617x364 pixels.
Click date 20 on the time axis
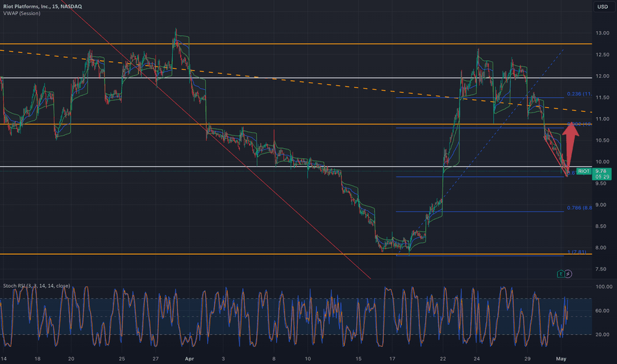tap(71, 359)
